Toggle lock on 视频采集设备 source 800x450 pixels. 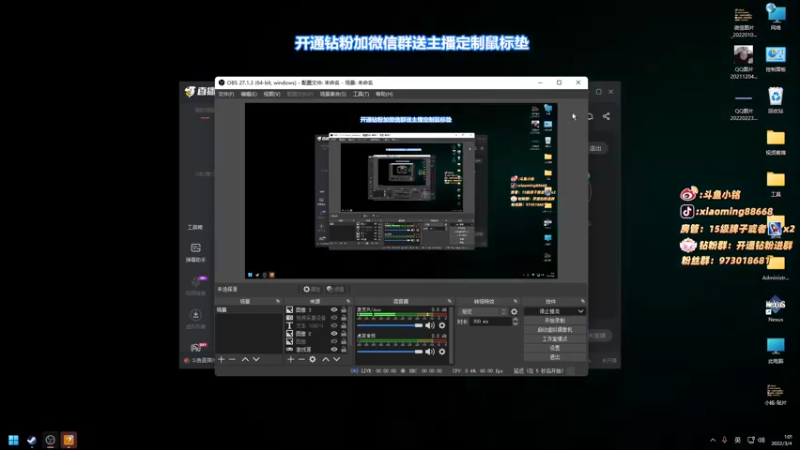(x=344, y=317)
